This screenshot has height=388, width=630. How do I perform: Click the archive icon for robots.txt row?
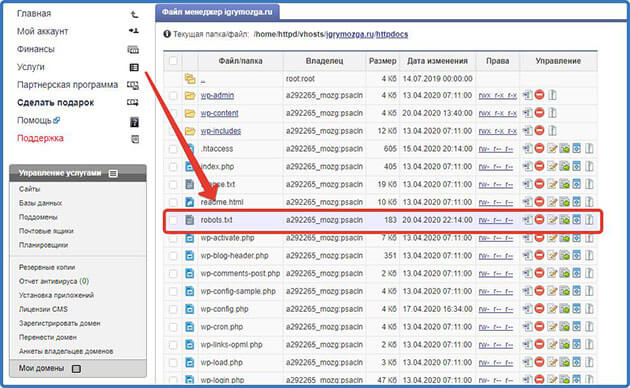(x=589, y=220)
